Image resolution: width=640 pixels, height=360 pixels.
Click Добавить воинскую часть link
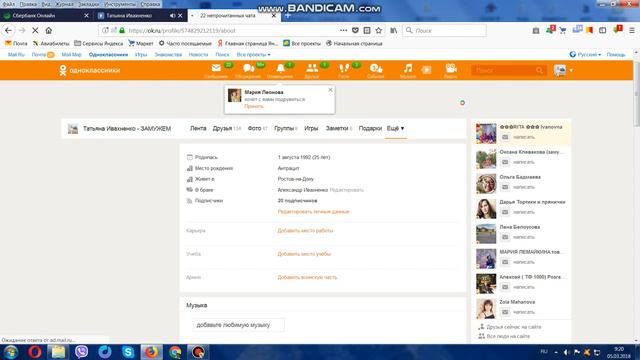pyautogui.click(x=307, y=277)
